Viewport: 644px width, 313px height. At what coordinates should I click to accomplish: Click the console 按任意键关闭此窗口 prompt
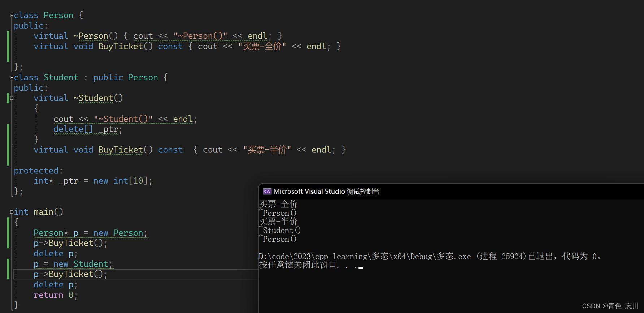pos(311,265)
